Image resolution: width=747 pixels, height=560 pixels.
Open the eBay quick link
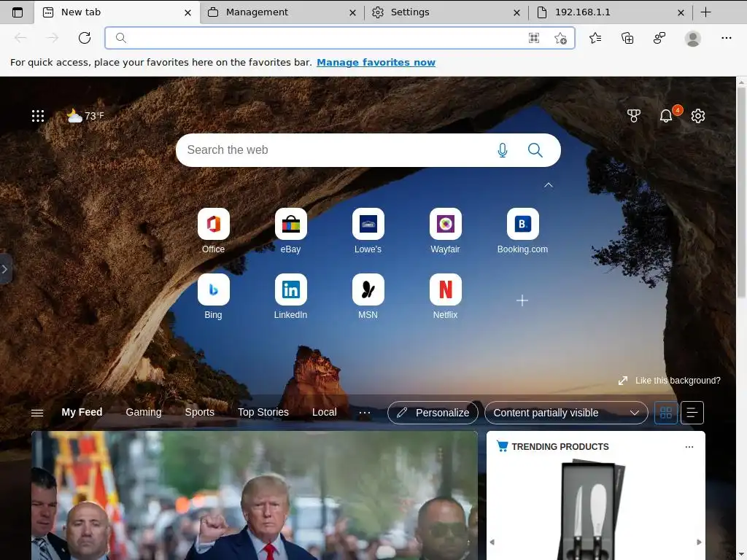coord(290,231)
